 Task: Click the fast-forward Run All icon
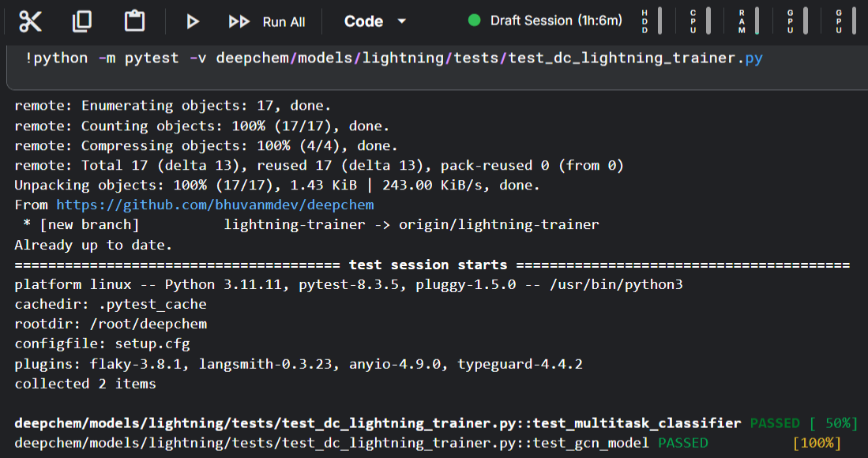coord(239,21)
